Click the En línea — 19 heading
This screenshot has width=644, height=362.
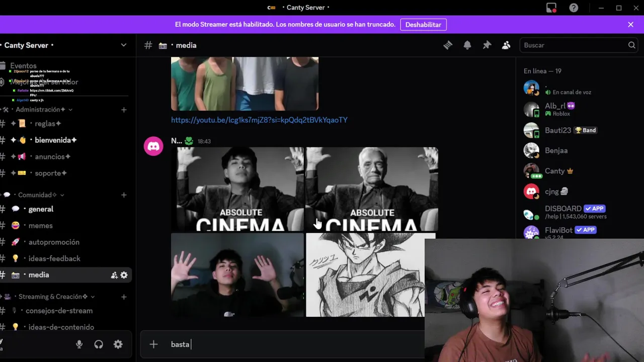[x=542, y=71]
